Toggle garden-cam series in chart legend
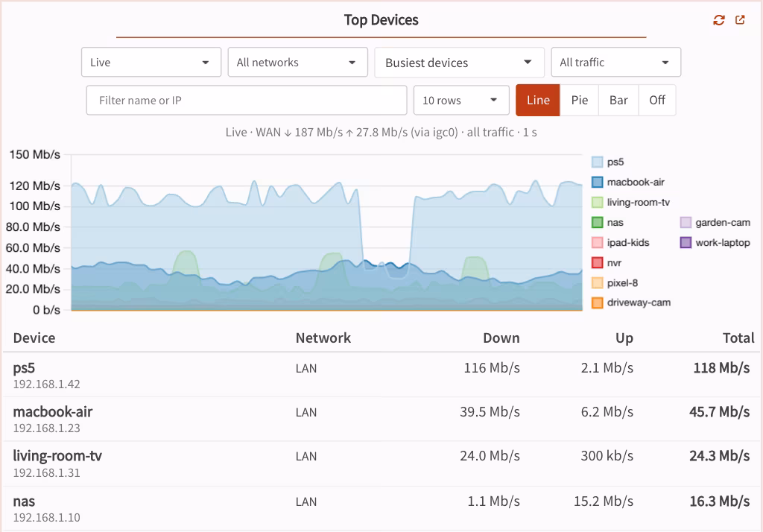 point(715,223)
